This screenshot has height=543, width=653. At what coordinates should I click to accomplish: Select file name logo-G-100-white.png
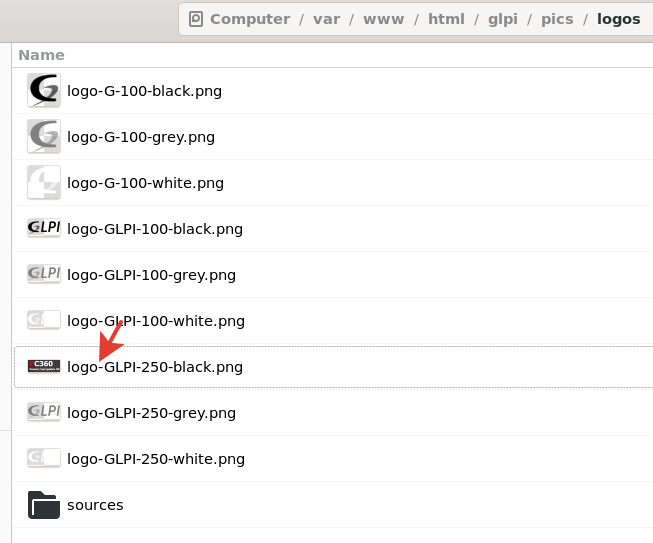click(145, 183)
